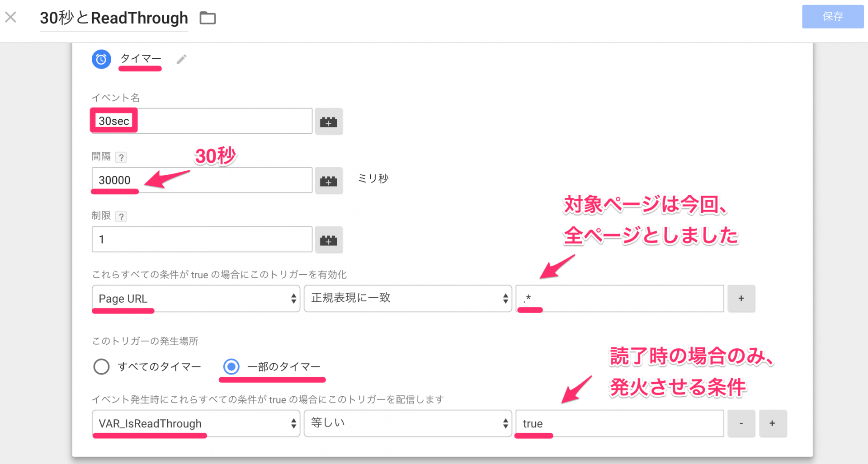The width and height of the screenshot is (868, 464).
Task: Open the 正規表現に一致 operator dropdown
Action: [x=408, y=298]
